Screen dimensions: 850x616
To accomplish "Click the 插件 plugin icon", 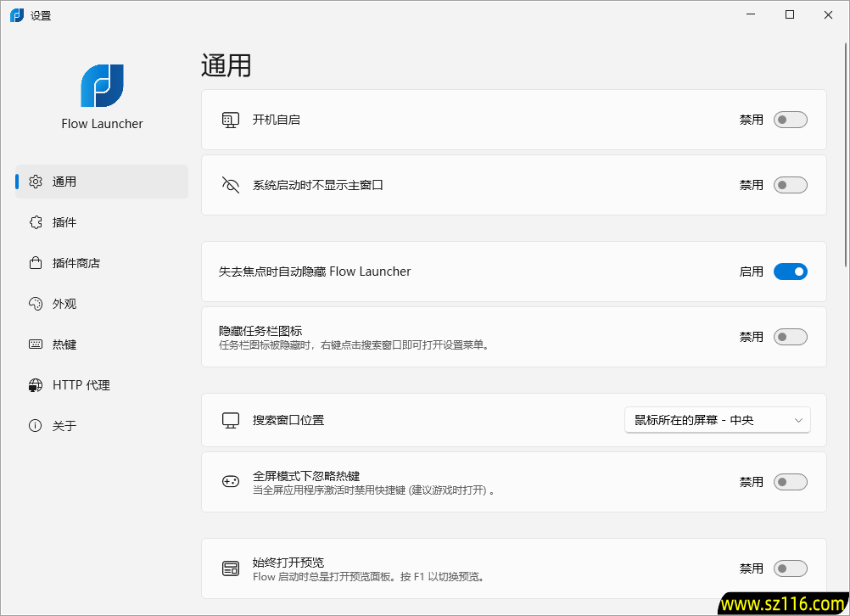I will [x=36, y=221].
